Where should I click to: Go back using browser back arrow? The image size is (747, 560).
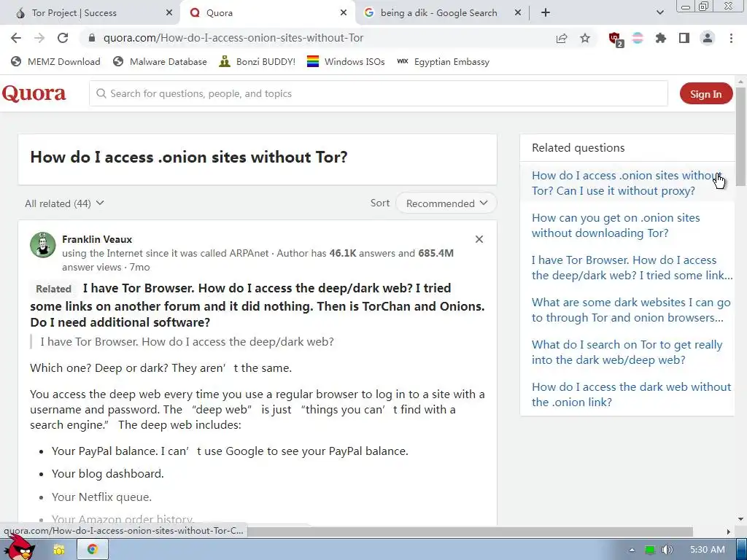pos(16,38)
